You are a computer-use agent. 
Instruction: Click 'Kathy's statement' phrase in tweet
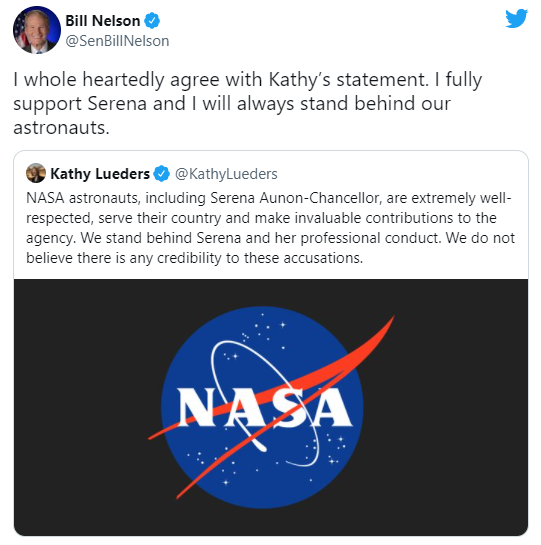pyautogui.click(x=347, y=80)
